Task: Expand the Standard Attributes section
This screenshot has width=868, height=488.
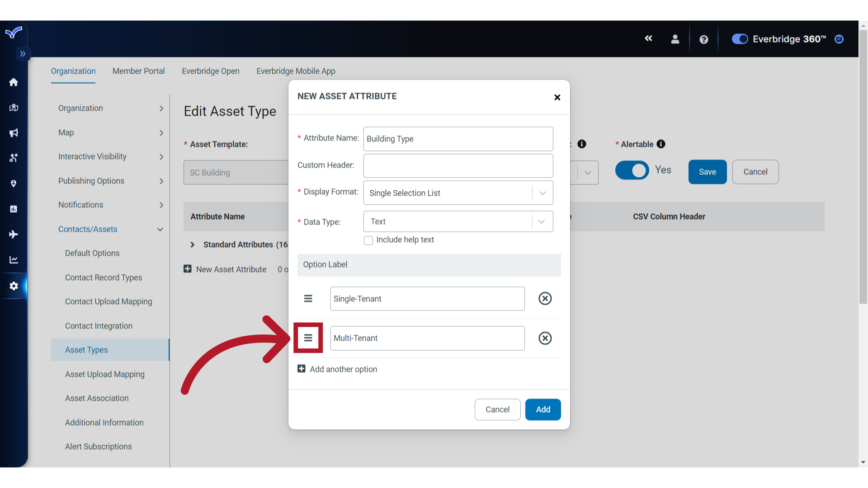Action: (x=193, y=244)
